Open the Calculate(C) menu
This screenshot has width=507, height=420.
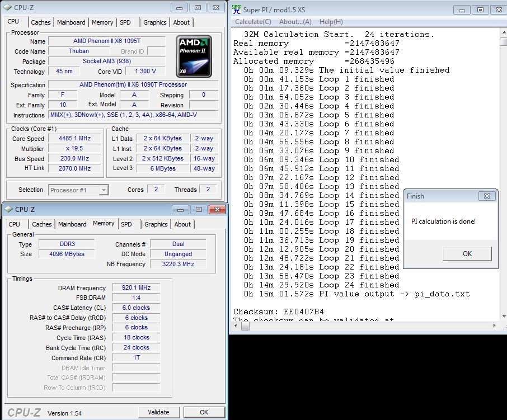click(x=253, y=22)
